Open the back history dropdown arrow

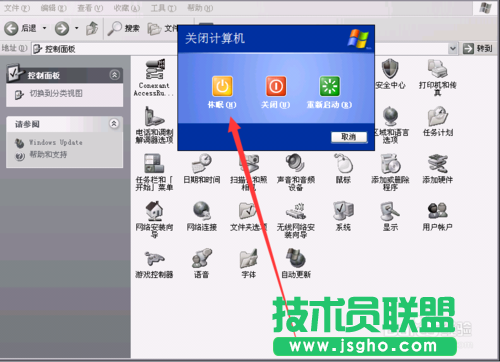(x=44, y=28)
